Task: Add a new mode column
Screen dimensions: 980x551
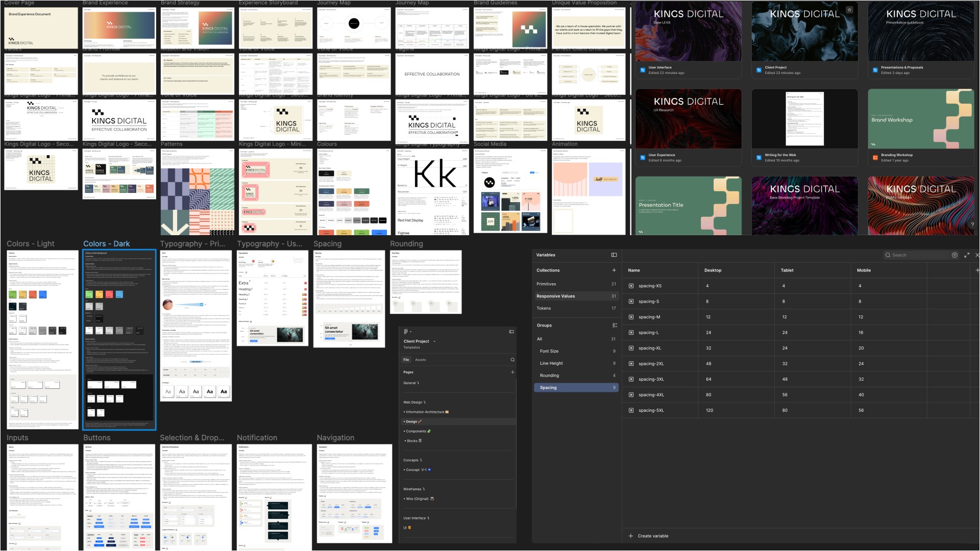Action: [977, 270]
